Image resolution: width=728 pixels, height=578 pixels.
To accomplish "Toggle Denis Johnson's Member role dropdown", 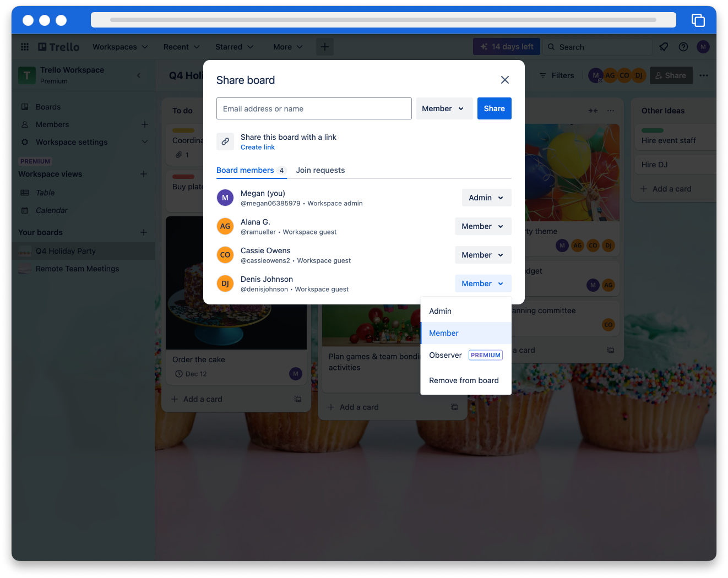I will point(483,283).
